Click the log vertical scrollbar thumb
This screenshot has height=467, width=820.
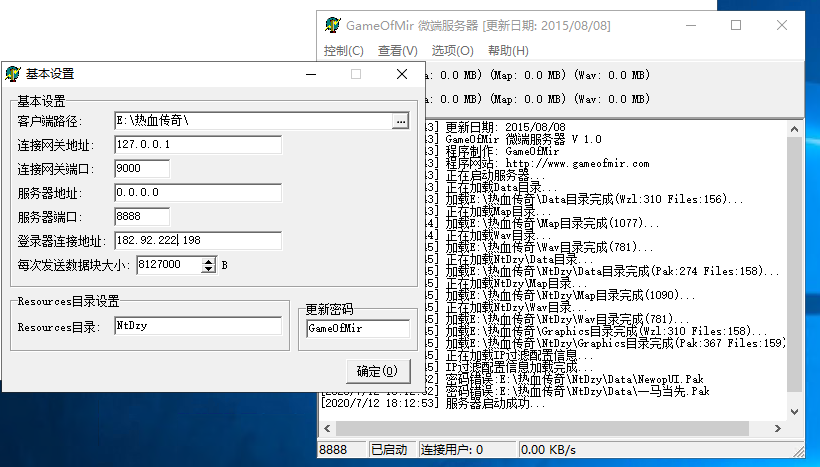794,264
